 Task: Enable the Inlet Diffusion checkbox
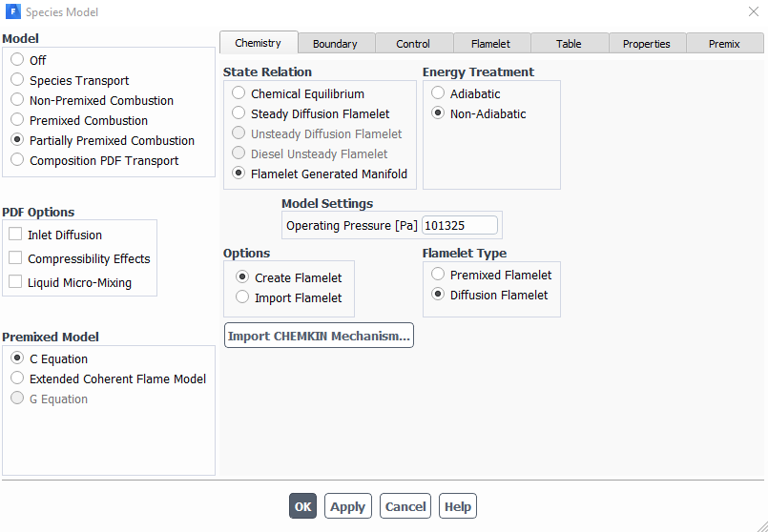(x=15, y=235)
